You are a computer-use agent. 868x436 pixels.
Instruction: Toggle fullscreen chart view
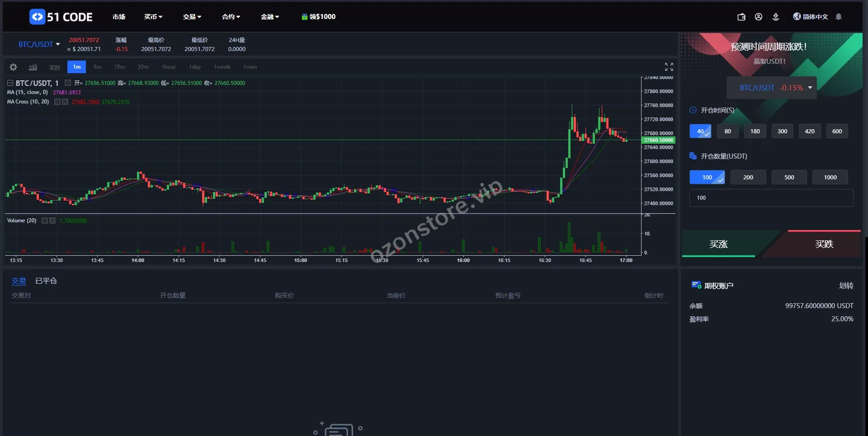(x=669, y=67)
